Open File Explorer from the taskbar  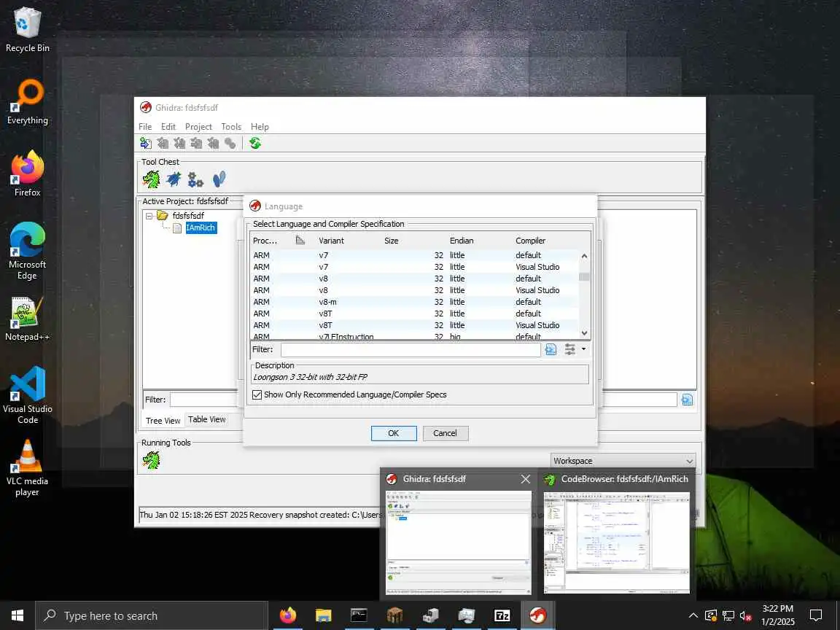pyautogui.click(x=324, y=615)
